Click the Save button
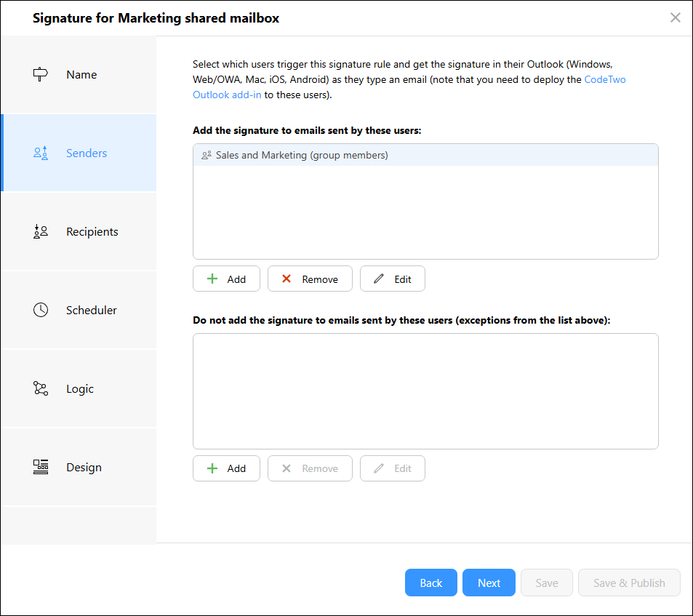Screen dimensions: 693x616 (547, 583)
